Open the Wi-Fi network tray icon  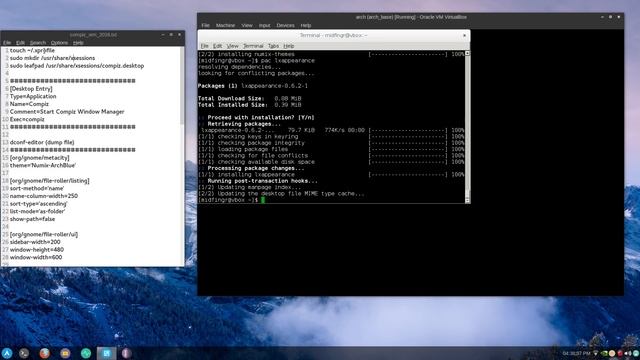point(596,353)
